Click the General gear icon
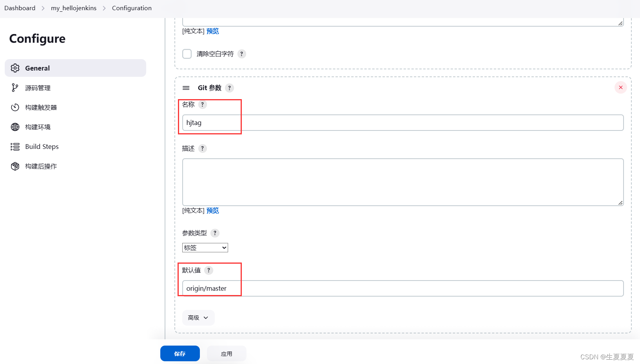Screen dimensions: 640x364 (x=15, y=68)
